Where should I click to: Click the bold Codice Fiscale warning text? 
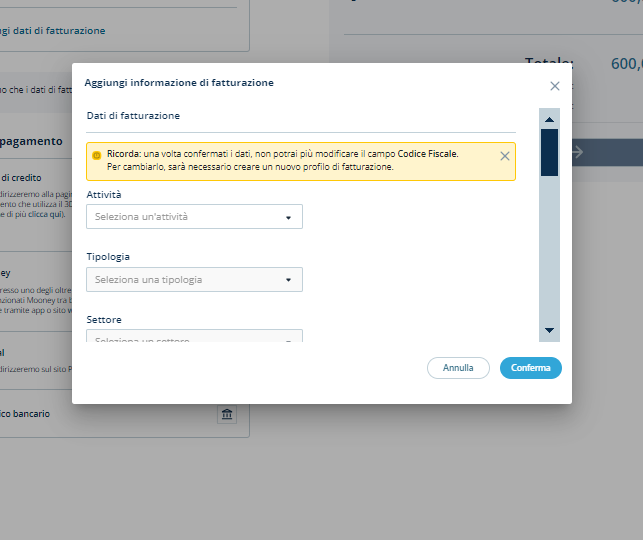(427, 154)
